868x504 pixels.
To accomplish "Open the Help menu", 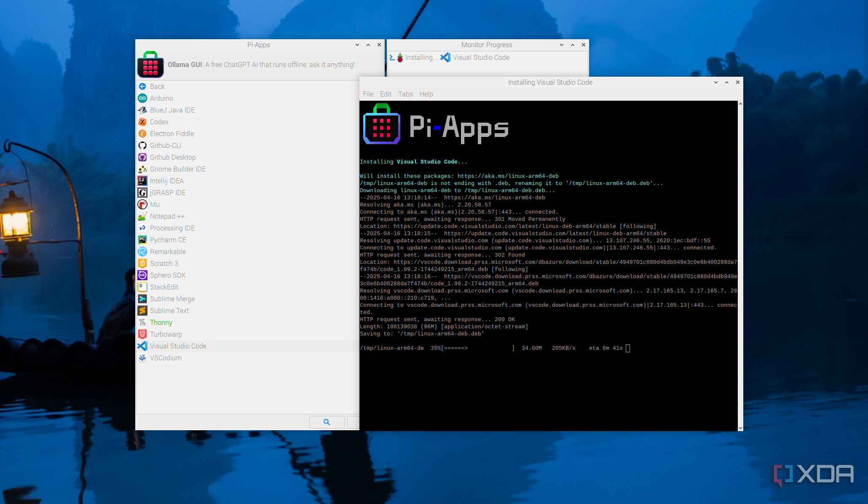I will click(426, 94).
